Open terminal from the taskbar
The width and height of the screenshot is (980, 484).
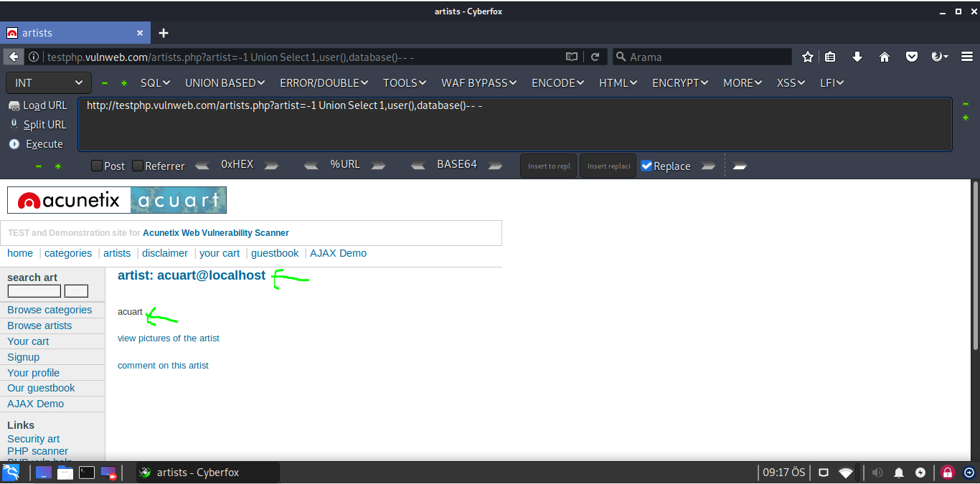coord(87,473)
